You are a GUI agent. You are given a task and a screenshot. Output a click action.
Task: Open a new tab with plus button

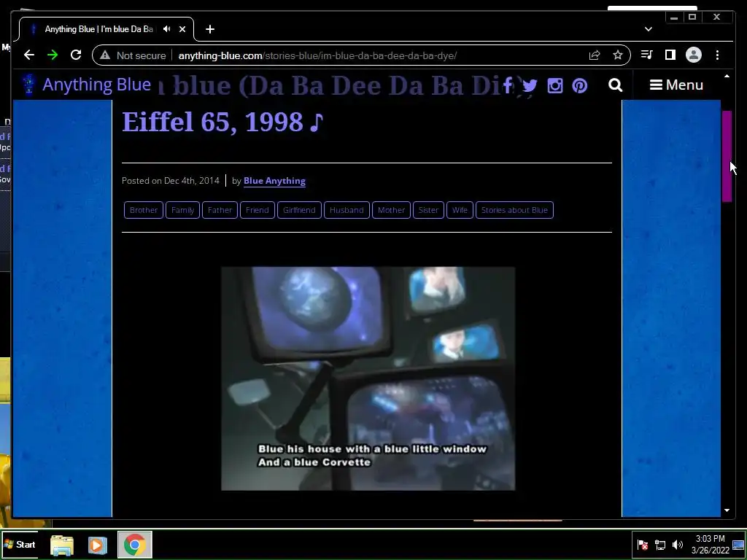tap(210, 29)
